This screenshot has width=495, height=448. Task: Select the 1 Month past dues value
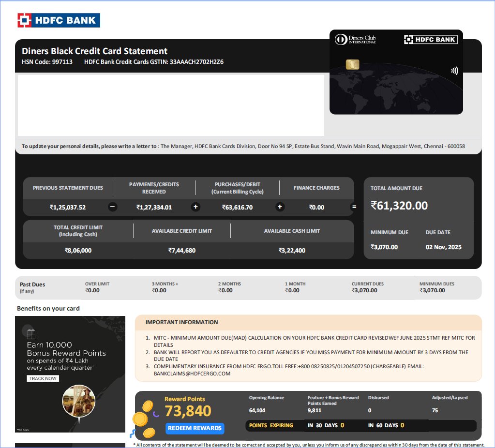point(292,290)
